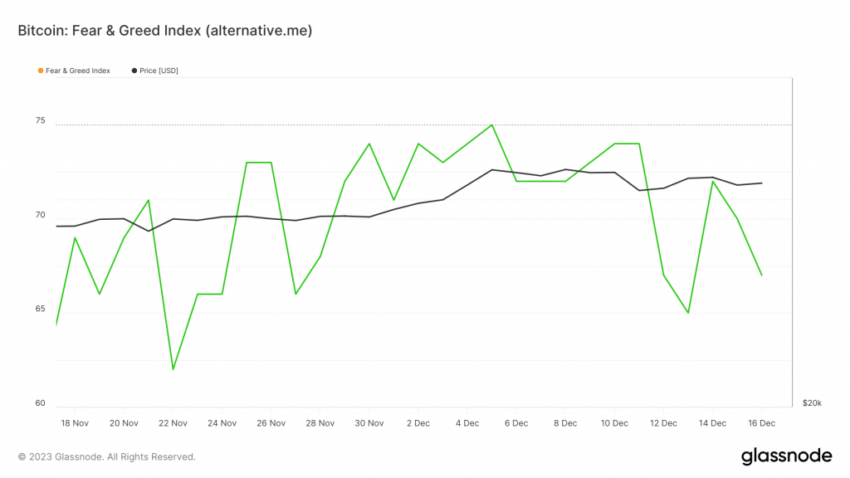Click the 75 value on y-axis
The height and width of the screenshot is (478, 850).
40,120
